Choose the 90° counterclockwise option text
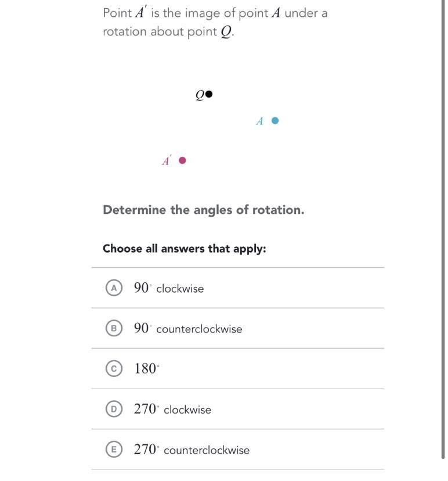The width and height of the screenshot is (448, 481). coord(188,329)
